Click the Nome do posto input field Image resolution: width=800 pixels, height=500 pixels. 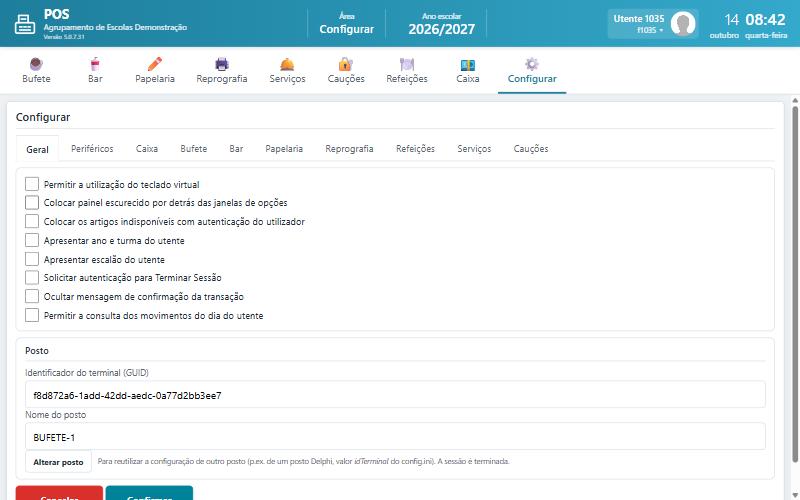pos(395,437)
